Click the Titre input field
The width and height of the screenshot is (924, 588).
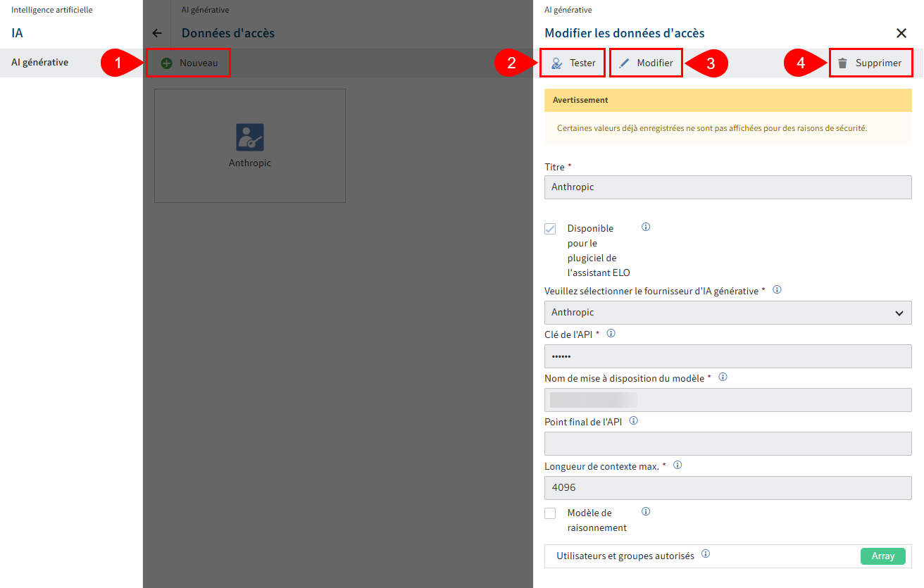(728, 187)
